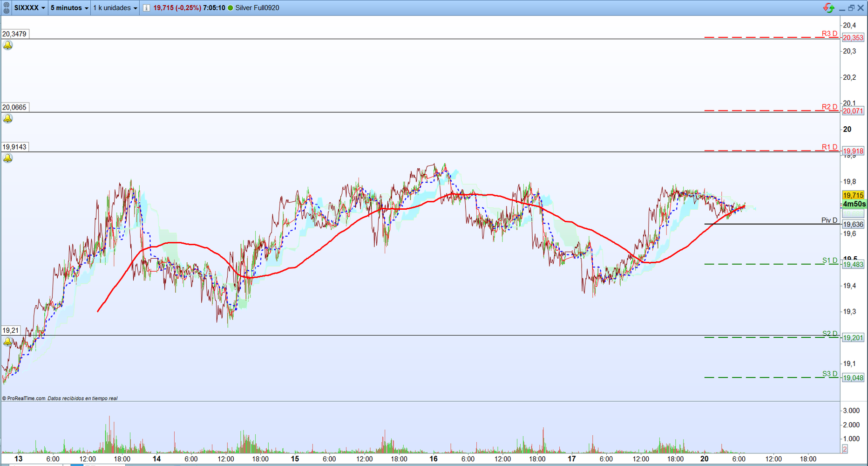Viewport: 868px width, 466px height.
Task: Select the 20,3479 alert price label
Action: click(14, 34)
